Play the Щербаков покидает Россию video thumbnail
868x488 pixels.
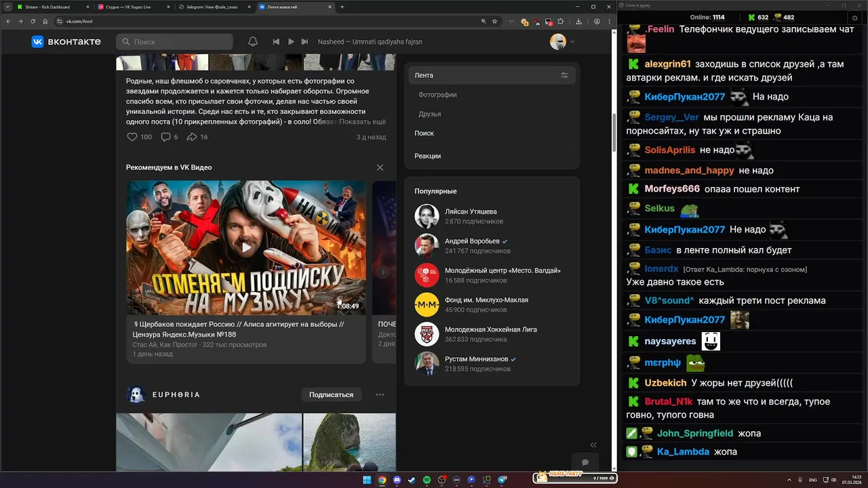245,247
